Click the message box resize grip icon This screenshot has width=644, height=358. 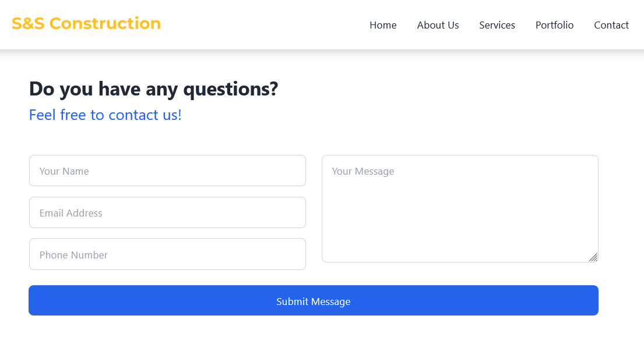(593, 257)
